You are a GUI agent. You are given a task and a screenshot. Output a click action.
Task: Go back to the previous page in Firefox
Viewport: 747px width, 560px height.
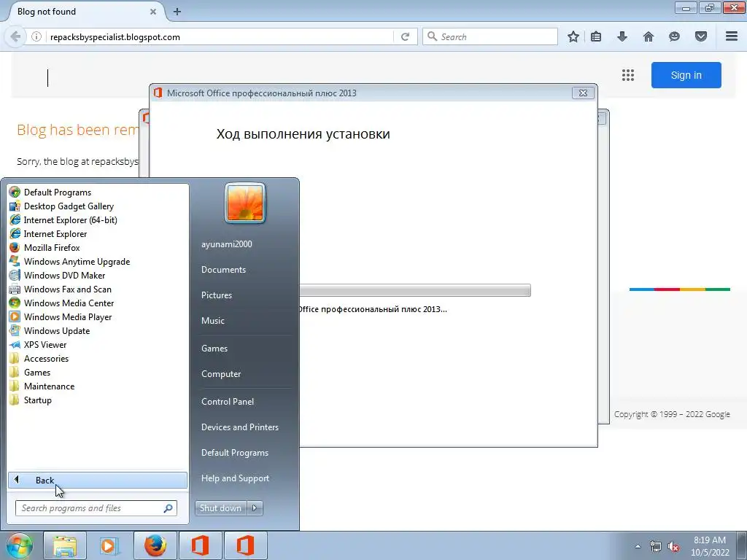[15, 36]
